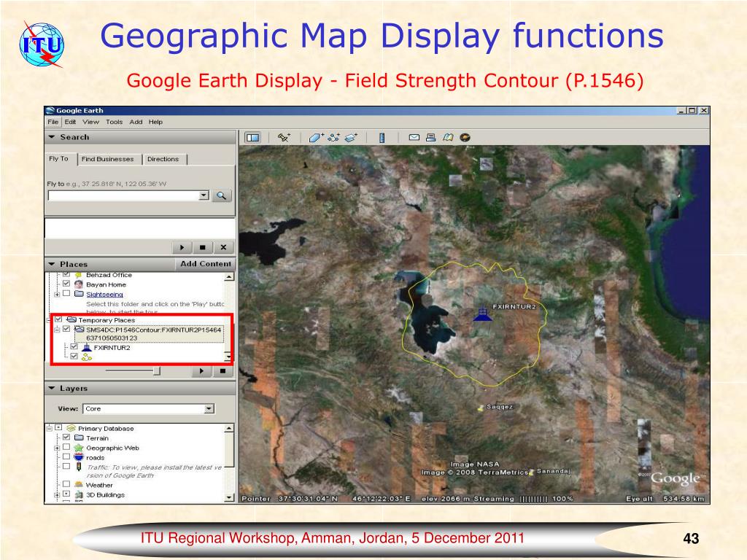This screenshot has width=747, height=560.
Task: Click the 3D Buildings icon
Action: point(79,494)
